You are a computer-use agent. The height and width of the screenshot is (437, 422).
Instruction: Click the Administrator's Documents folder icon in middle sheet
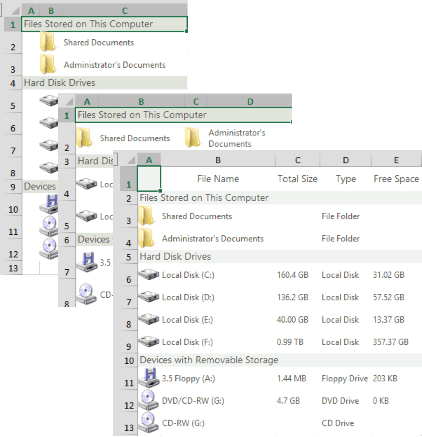(x=193, y=137)
